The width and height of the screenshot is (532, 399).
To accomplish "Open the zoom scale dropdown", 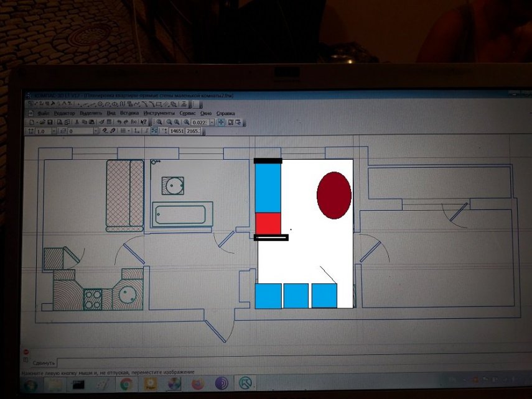I will pos(212,122).
